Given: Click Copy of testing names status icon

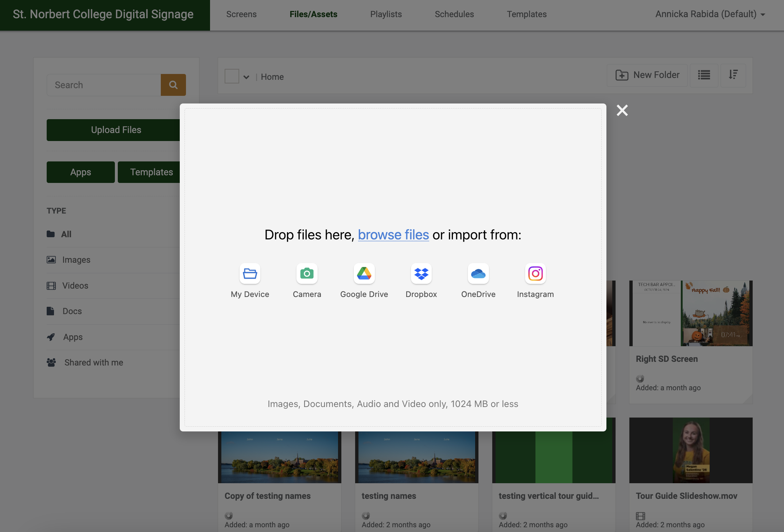Looking at the screenshot, I should (229, 516).
